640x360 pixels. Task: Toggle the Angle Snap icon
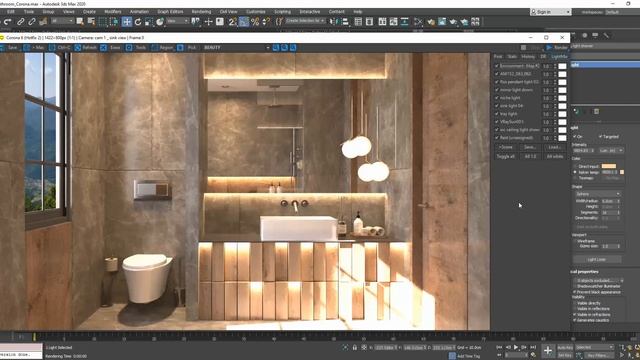tap(244, 22)
